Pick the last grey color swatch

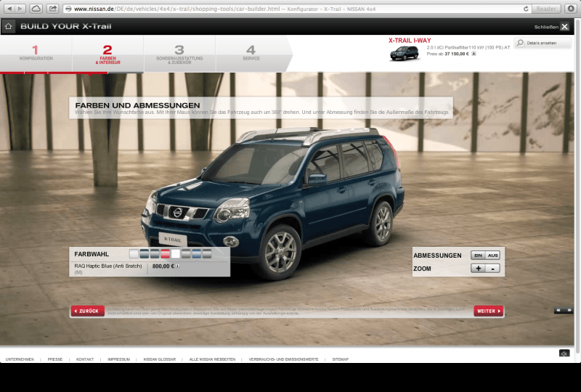207,254
